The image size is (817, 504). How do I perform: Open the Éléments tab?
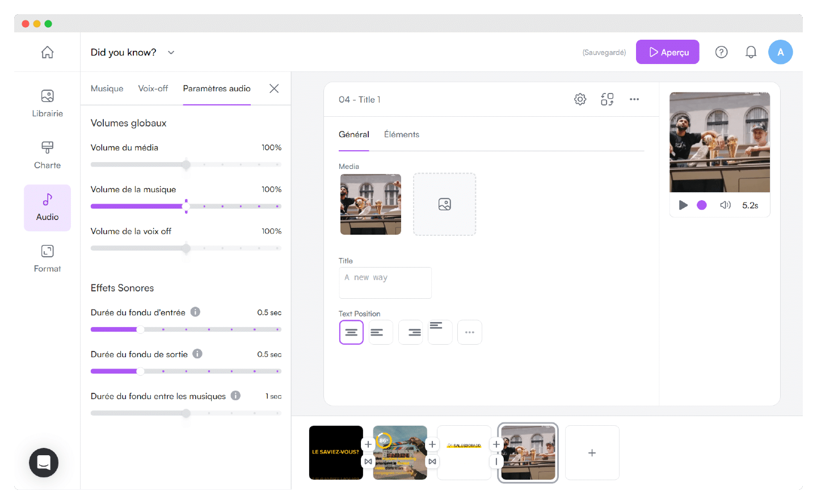[x=402, y=134]
